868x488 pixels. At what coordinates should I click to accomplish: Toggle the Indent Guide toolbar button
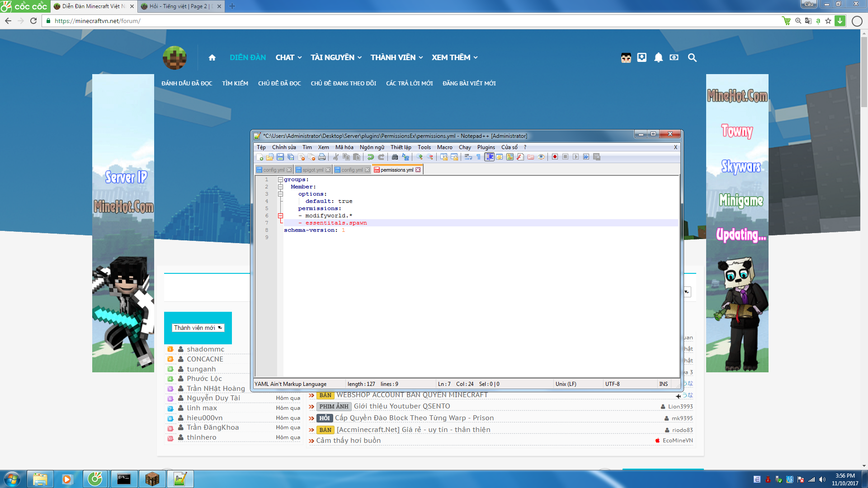[x=489, y=157]
